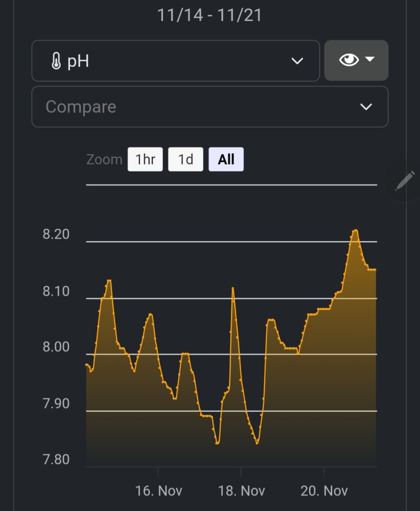Click the highest pH peak on the chart
The height and width of the screenshot is (511, 420).
tap(355, 230)
